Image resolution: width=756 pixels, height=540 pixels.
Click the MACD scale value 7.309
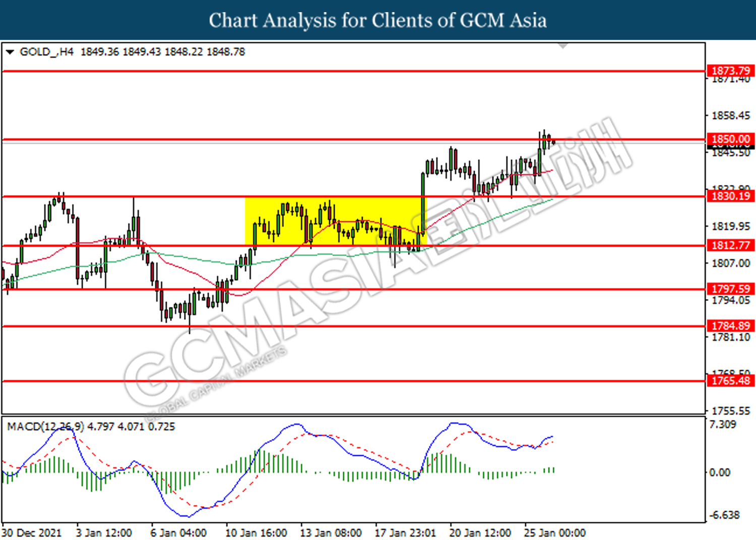click(x=723, y=425)
